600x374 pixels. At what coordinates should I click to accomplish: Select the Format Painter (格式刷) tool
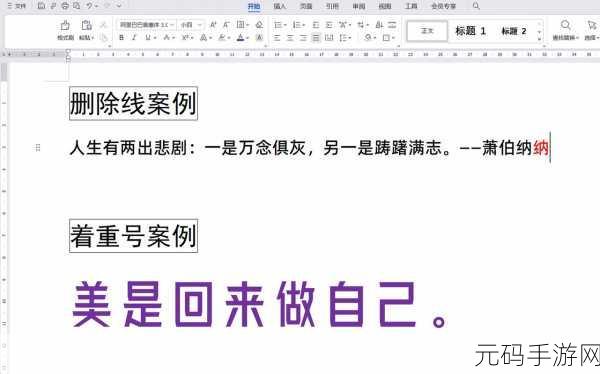point(65,30)
